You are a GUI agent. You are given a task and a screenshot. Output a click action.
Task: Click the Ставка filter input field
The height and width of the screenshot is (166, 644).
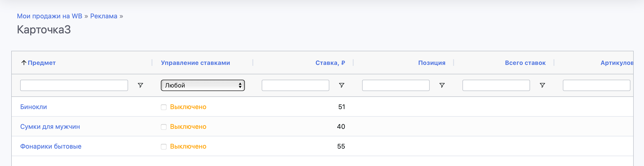(295, 85)
